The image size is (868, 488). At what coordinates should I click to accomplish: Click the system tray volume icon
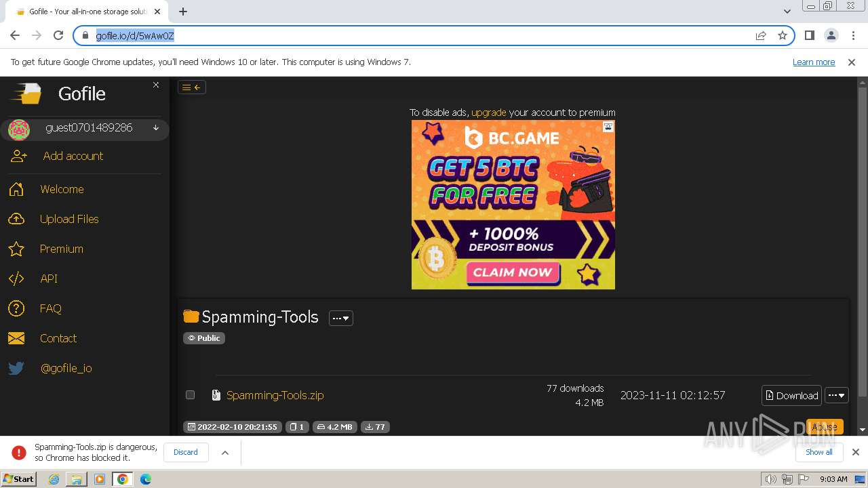coord(771,479)
